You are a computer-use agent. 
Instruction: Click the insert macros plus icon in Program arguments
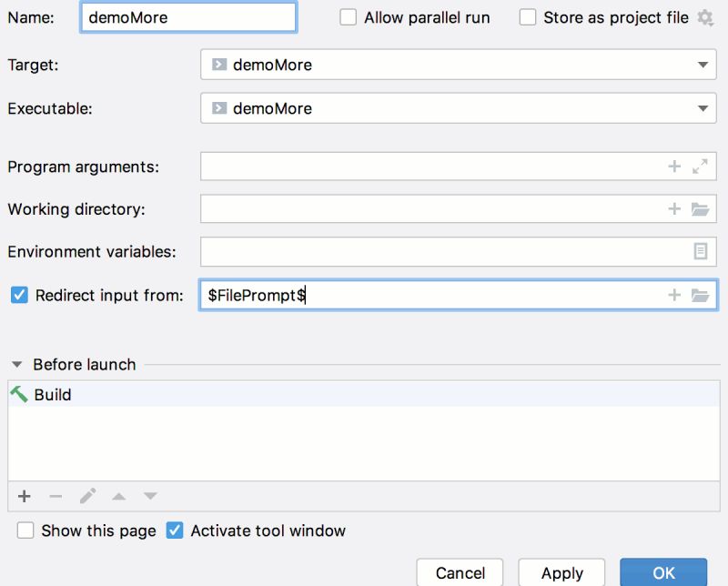point(673,167)
